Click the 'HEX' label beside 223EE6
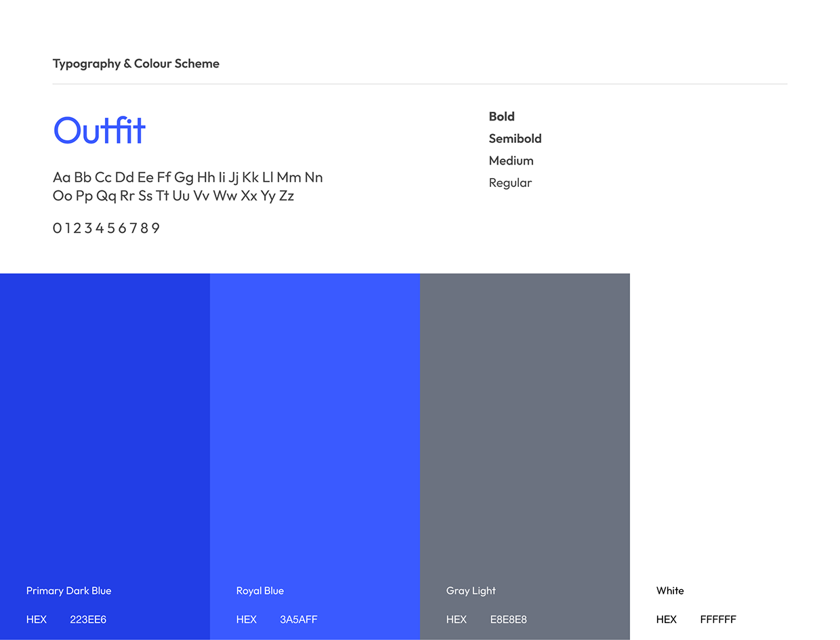Image resolution: width=840 pixels, height=640 pixels. tap(37, 619)
